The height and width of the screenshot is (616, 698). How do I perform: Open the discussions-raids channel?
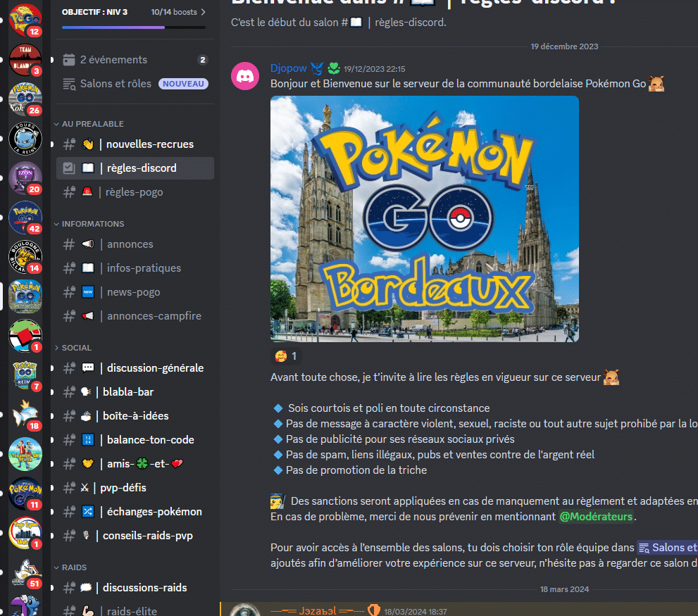click(x=135, y=588)
